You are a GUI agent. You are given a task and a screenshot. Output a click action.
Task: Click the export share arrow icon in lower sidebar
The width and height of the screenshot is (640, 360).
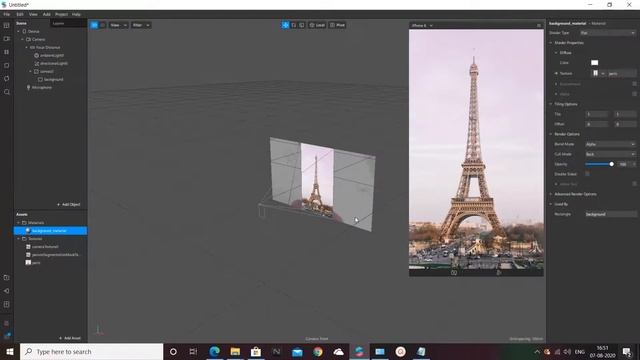[7, 291]
